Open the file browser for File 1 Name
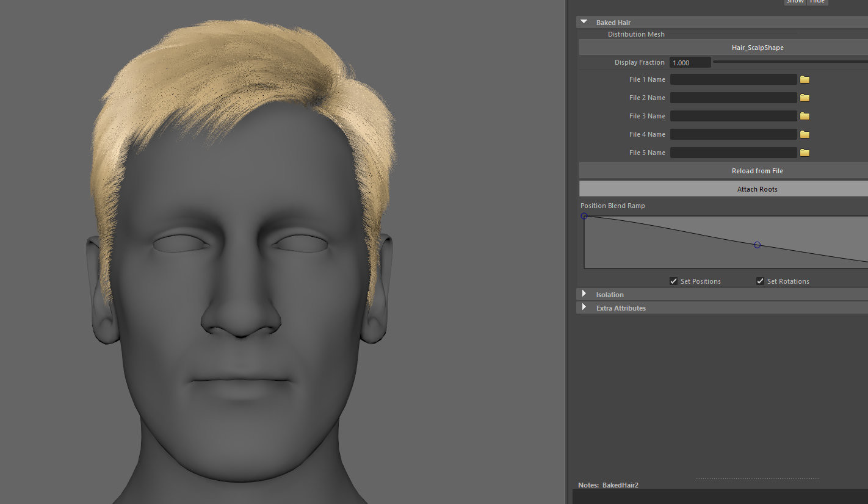 [804, 79]
